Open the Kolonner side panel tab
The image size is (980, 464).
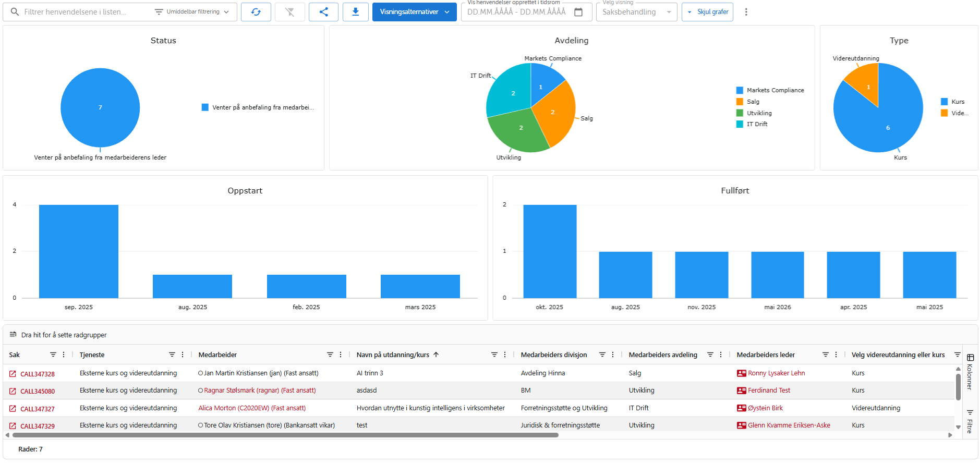point(970,372)
